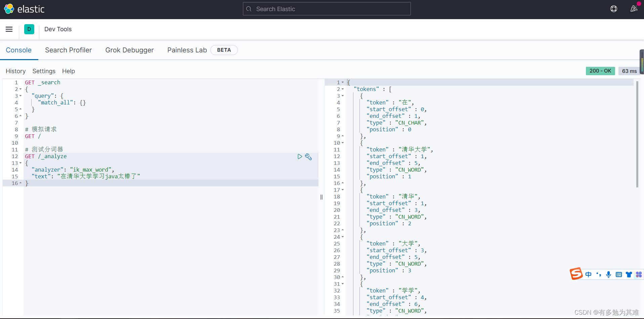Click the "position" : 3 line

pos(389,271)
